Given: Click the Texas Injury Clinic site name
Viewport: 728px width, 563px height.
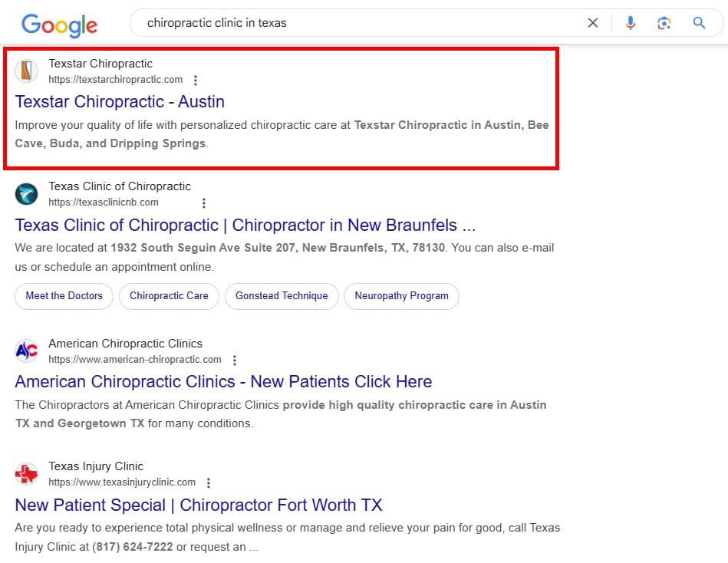Looking at the screenshot, I should point(96,466).
